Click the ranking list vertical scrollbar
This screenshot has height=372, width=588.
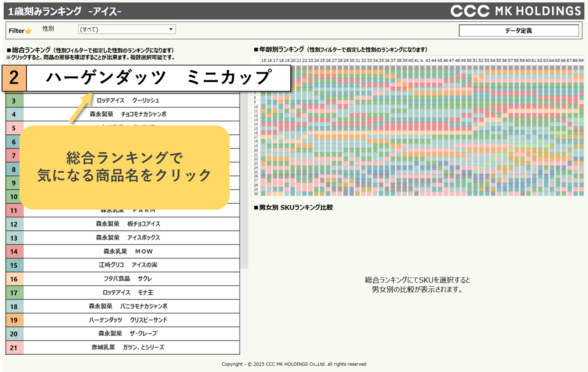tap(244, 181)
